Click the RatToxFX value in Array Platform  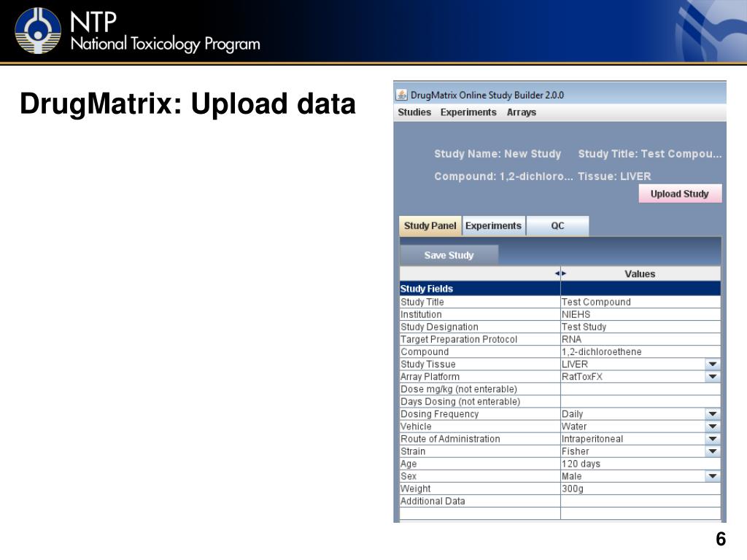(581, 376)
